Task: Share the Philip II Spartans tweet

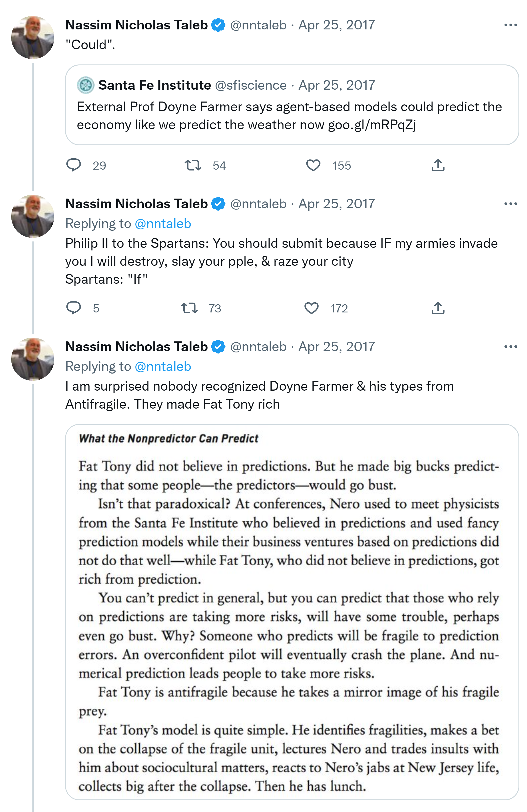Action: [x=438, y=308]
